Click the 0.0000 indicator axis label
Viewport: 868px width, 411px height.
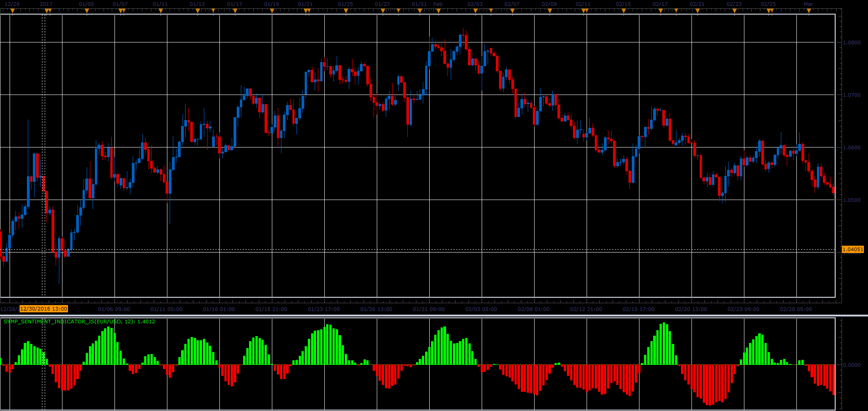[852, 365]
